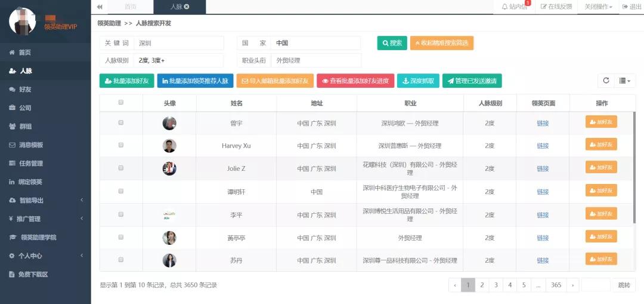Screen dimensions: 644x304
Task: Open the 链接 for 曾宇
Action: pos(543,123)
